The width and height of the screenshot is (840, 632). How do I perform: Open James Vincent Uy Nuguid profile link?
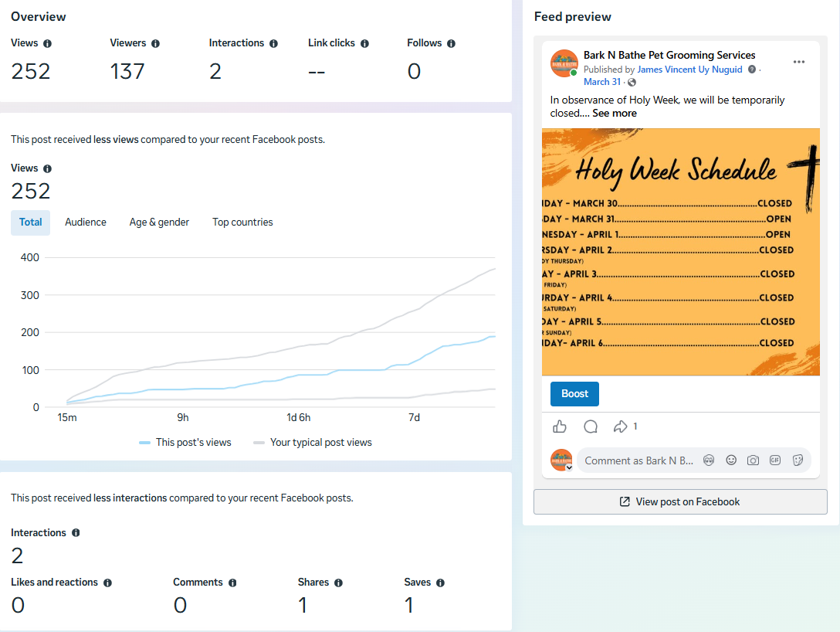(x=689, y=70)
